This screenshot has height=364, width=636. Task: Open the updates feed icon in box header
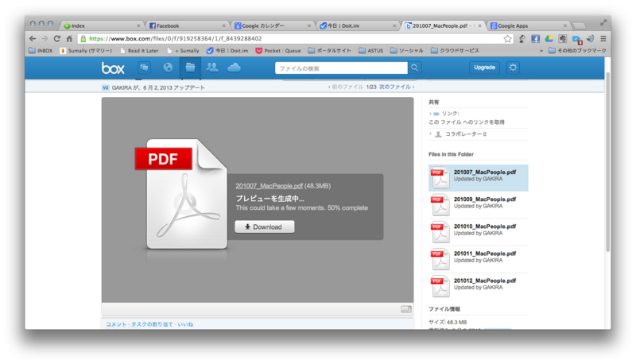coord(144,68)
